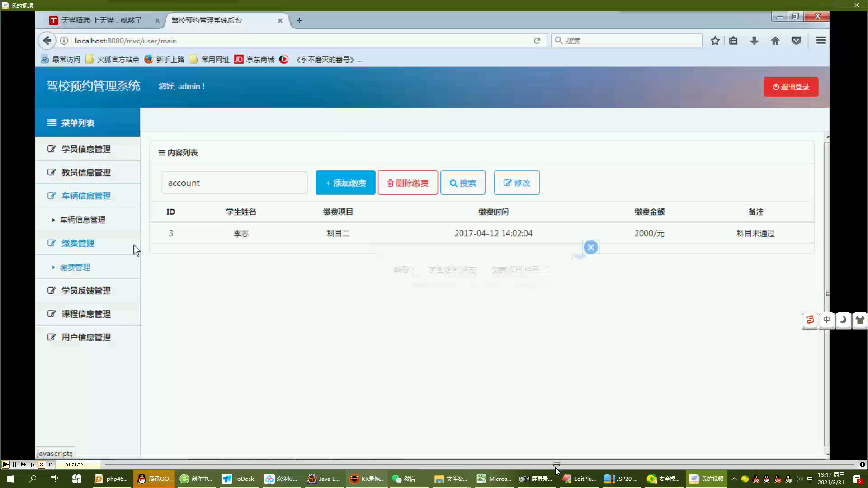Expand 课程信息管理 in the sidebar
This screenshot has width=868, height=488.
tap(87, 314)
